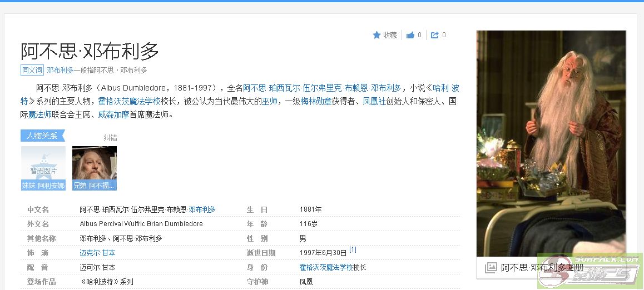This screenshot has width=644, height=290.
Task: Click death date 1997年6月30日
Action: (323, 253)
